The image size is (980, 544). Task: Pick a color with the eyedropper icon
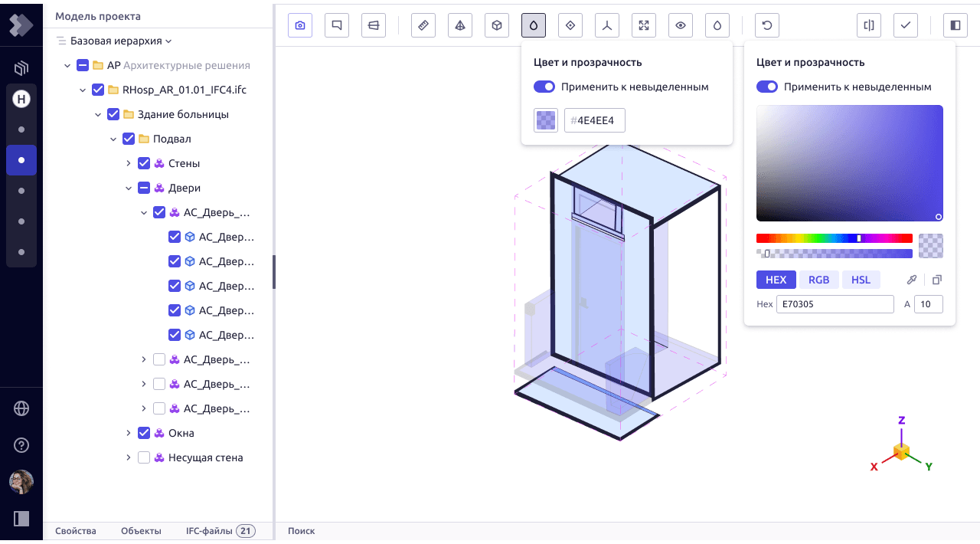pyautogui.click(x=911, y=280)
